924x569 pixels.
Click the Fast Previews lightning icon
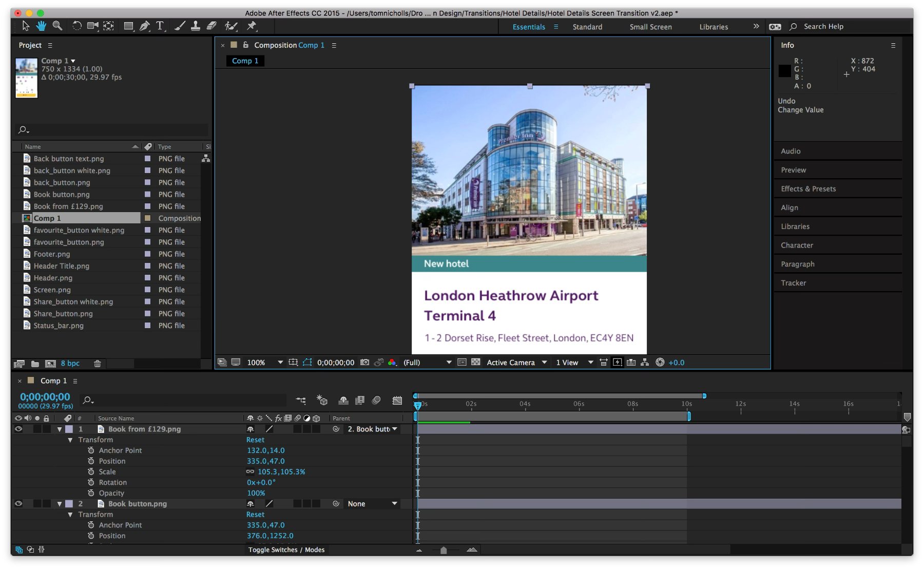pyautogui.click(x=618, y=363)
